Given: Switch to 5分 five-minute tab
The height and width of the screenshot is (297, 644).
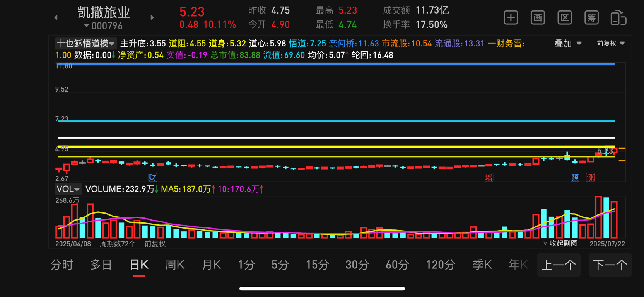Looking at the screenshot, I should (280, 265).
